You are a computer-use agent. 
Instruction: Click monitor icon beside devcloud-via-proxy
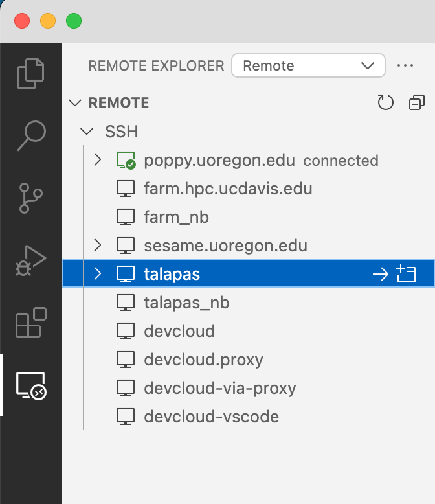126,388
